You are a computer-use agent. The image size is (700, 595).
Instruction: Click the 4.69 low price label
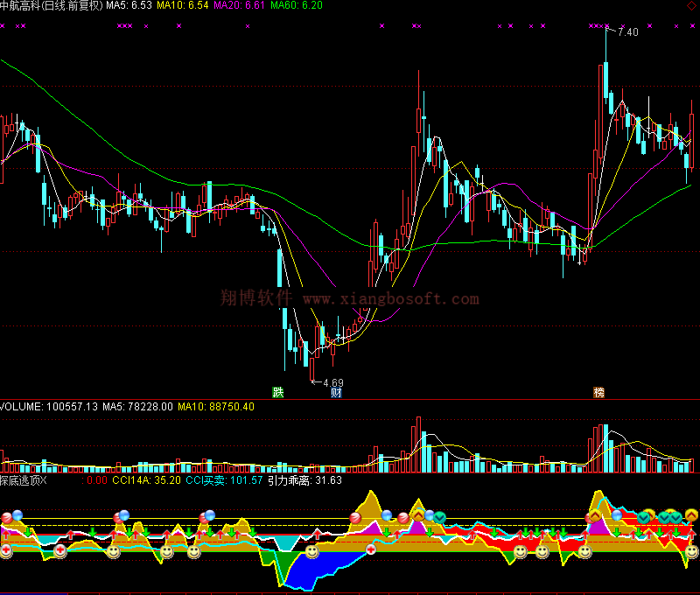(x=333, y=383)
